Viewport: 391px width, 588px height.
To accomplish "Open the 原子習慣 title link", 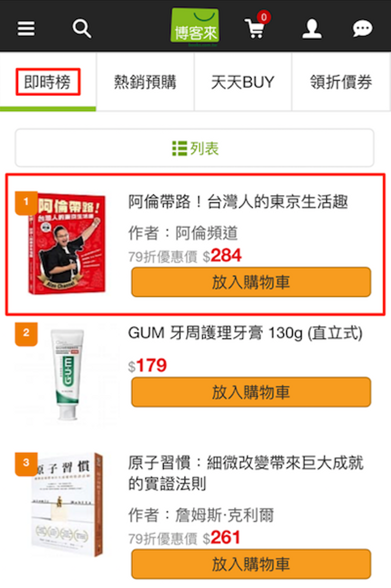I will click(x=246, y=473).
